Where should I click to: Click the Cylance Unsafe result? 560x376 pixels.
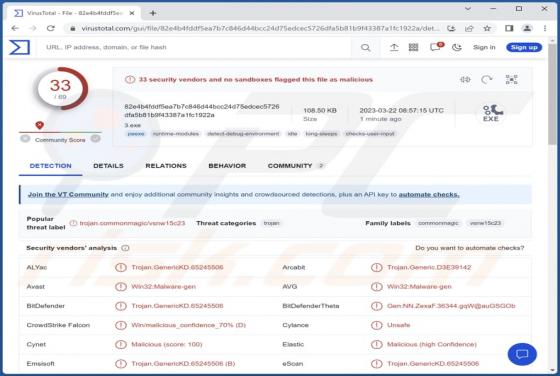[399, 325]
